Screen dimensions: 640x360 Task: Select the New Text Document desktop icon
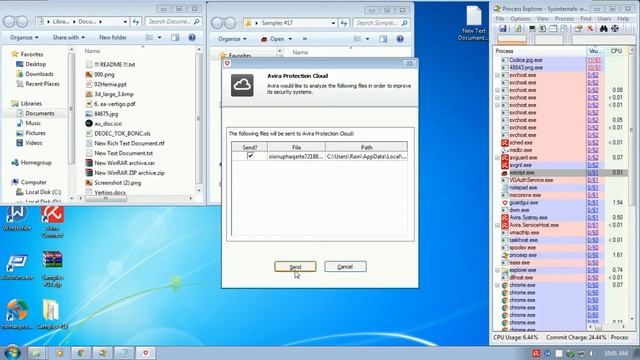pos(473,23)
